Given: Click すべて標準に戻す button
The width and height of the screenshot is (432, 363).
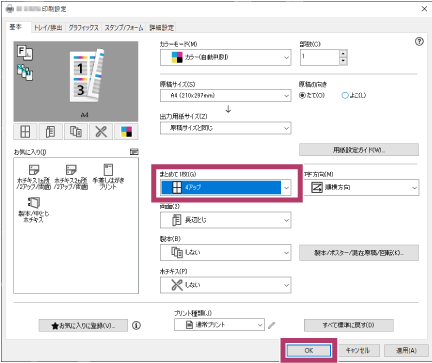Looking at the screenshot, I should tap(349, 325).
